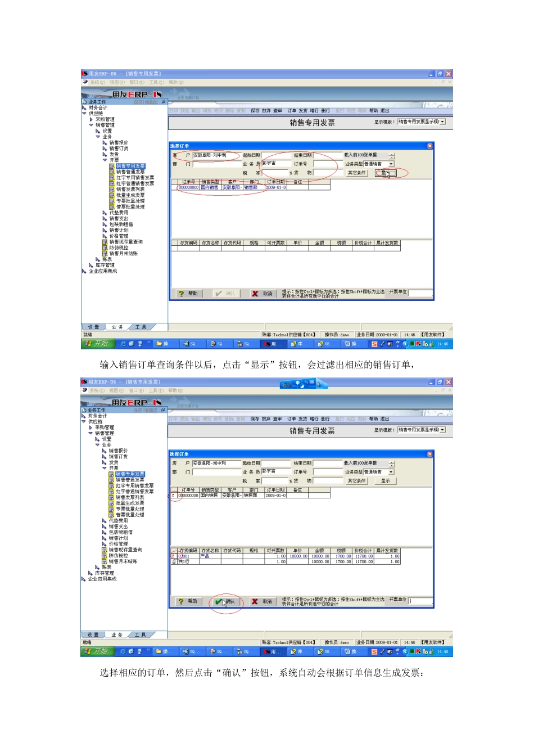The image size is (534, 756).
Task: Switch to 设置 tab in first screenshot
Action: click(x=93, y=327)
